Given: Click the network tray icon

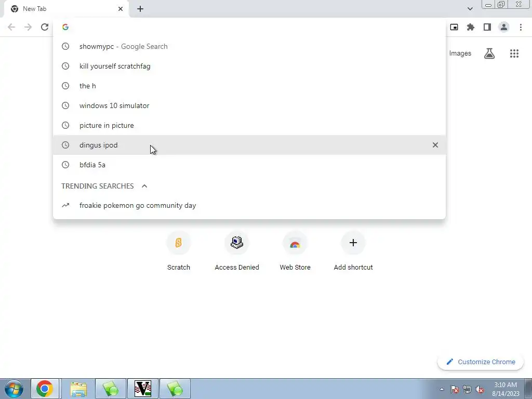Looking at the screenshot, I should [x=467, y=389].
